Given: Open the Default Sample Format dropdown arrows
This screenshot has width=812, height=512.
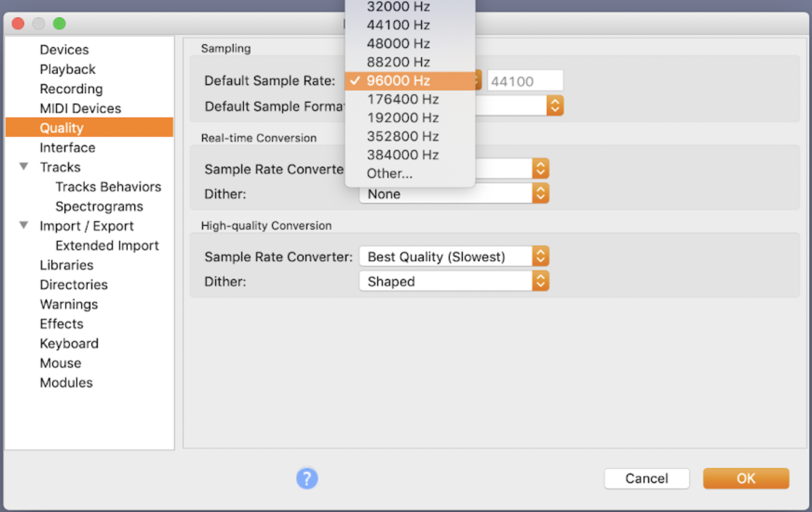Looking at the screenshot, I should pos(555,106).
